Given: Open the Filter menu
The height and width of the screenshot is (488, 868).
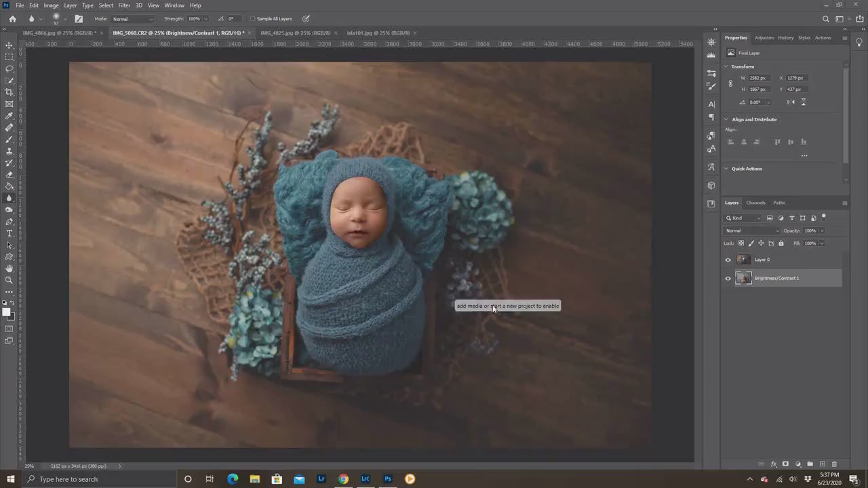Looking at the screenshot, I should pos(124,5).
